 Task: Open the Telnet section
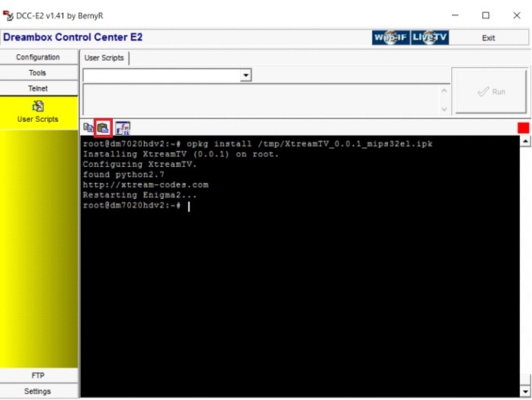[x=38, y=88]
